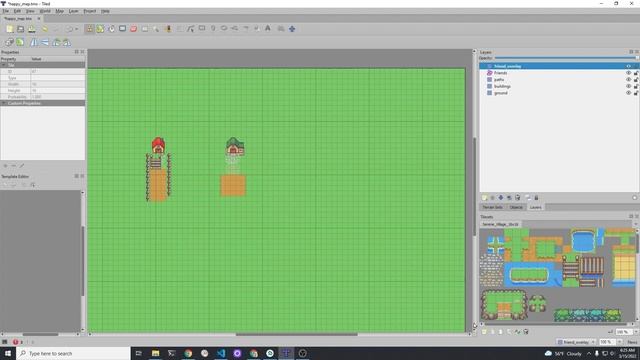Rotate the stamp left

[x=56, y=42]
